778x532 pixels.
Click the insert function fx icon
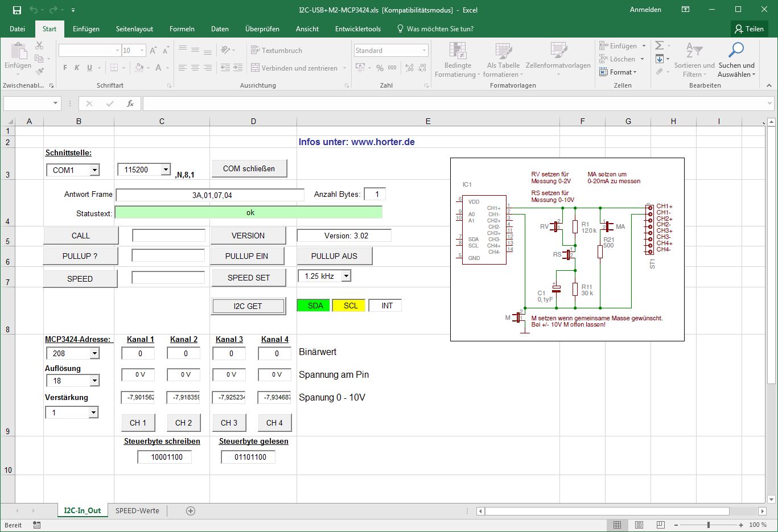click(x=130, y=104)
